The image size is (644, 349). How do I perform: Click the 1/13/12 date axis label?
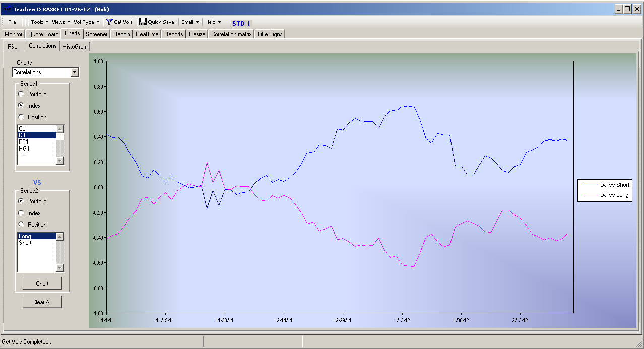(402, 320)
